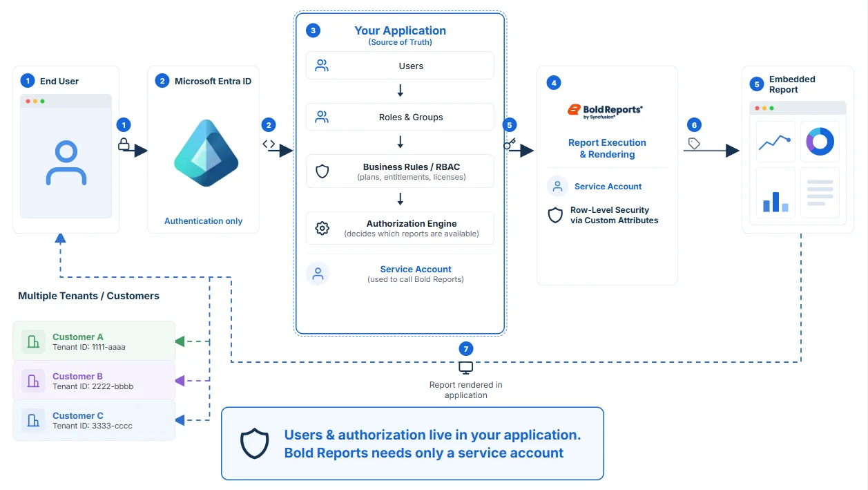The width and height of the screenshot is (868, 490).
Task: Click the "Customer A" name
Action: pos(78,337)
